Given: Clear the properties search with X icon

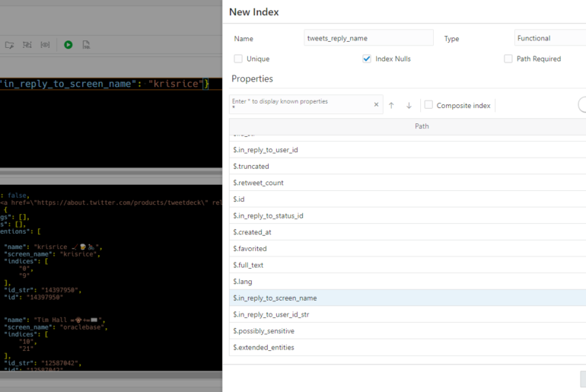Looking at the screenshot, I should 377,104.
